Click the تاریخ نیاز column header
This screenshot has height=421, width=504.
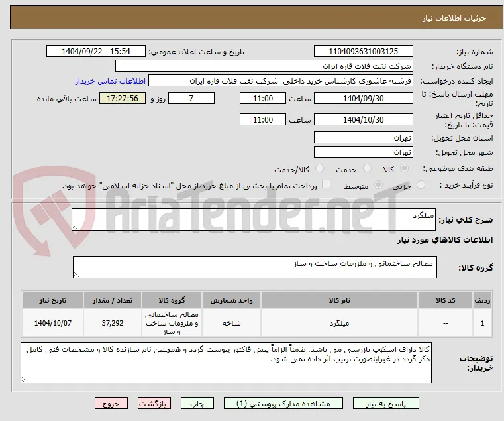[53, 300]
